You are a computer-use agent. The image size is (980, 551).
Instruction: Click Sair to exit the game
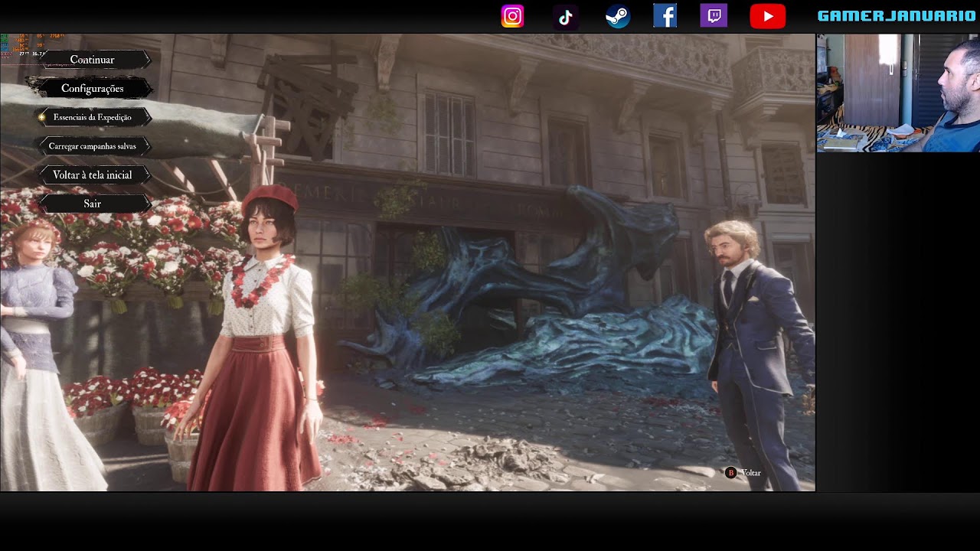click(x=93, y=204)
